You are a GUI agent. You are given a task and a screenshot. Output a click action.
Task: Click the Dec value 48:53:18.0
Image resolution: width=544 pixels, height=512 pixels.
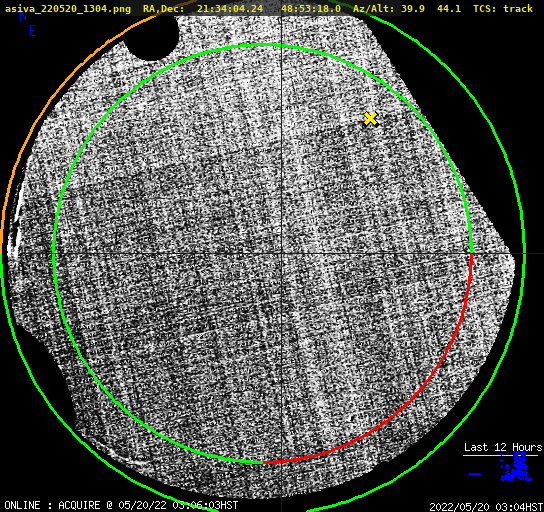[x=311, y=8]
